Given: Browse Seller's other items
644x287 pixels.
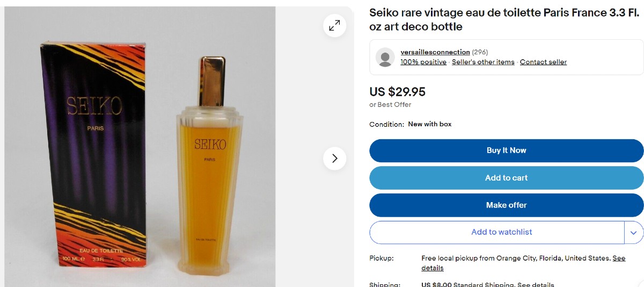Looking at the screenshot, I should coord(483,62).
